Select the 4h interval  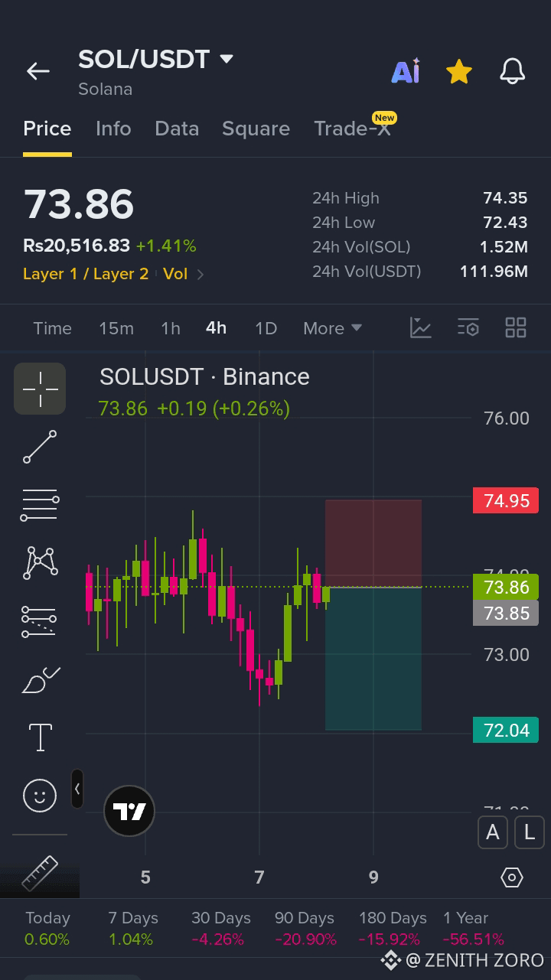pos(217,327)
